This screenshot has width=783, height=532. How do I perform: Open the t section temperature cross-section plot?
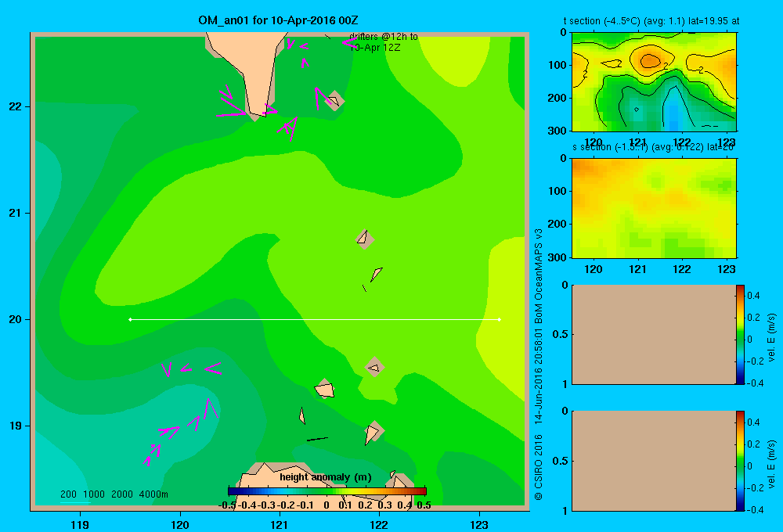coord(654,82)
